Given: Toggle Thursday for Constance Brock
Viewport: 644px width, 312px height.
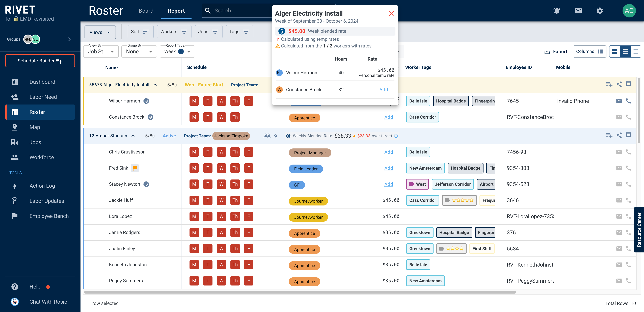Looking at the screenshot, I should [235, 117].
